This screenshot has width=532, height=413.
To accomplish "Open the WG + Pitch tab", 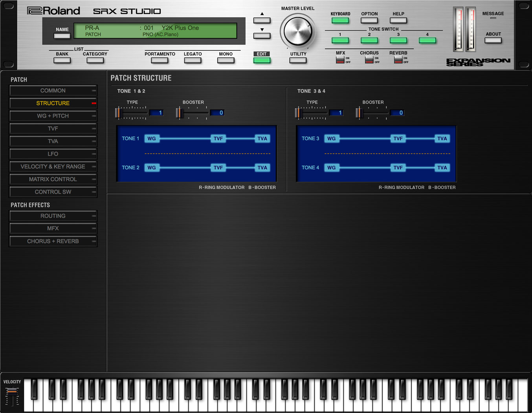I will click(53, 116).
